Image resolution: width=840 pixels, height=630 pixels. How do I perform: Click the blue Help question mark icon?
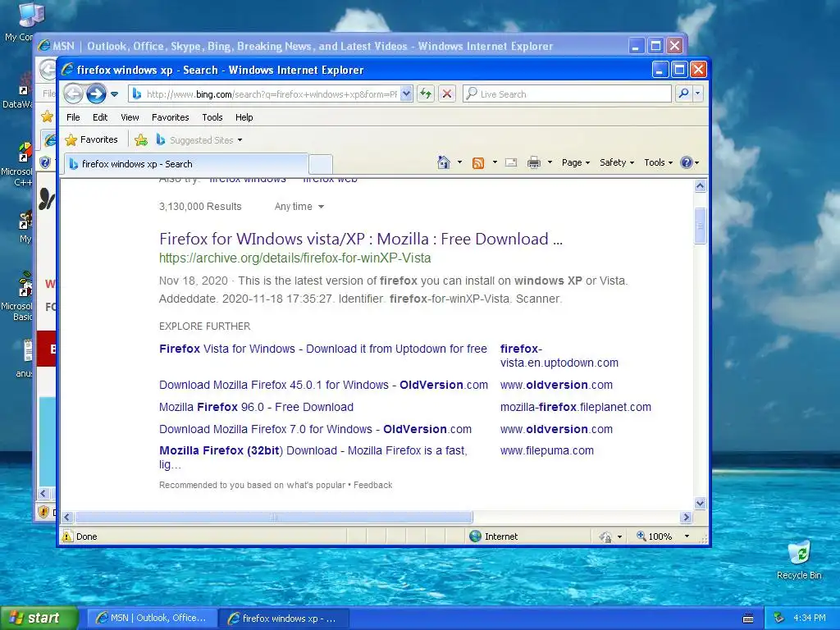click(x=687, y=162)
